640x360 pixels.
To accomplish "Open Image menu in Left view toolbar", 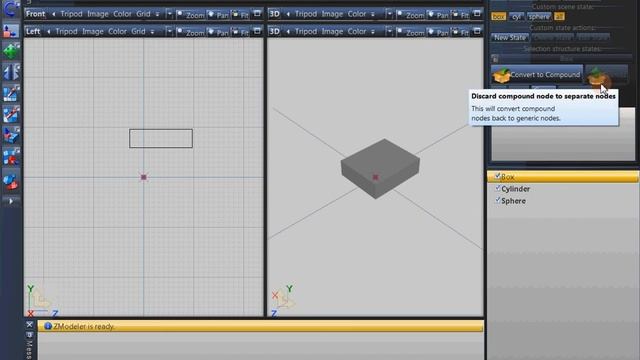I will click(93, 31).
